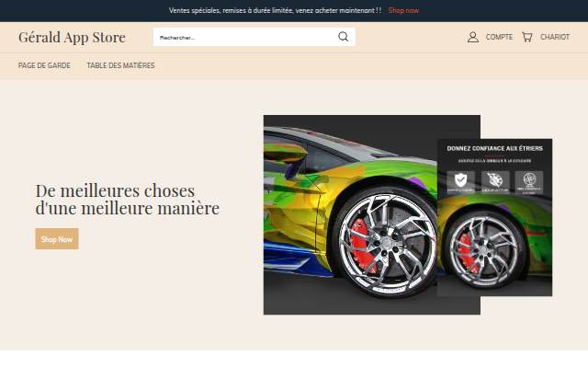Click the Ventes spéciales announcement text

click(275, 10)
